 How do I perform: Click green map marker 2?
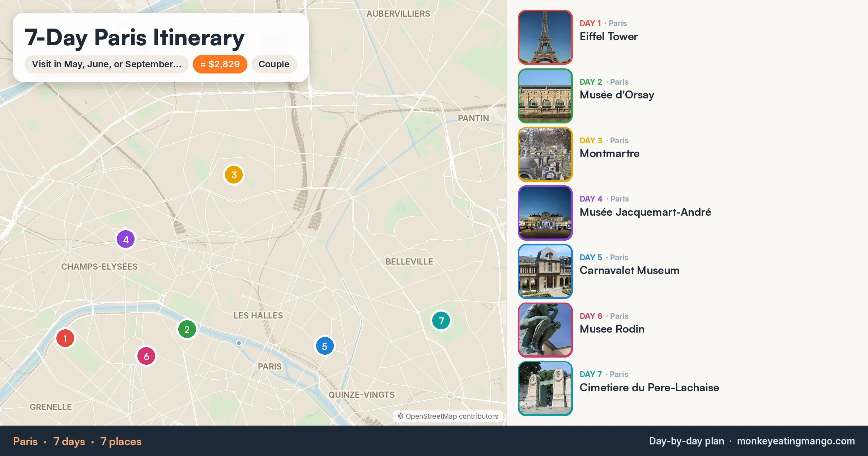tap(187, 329)
